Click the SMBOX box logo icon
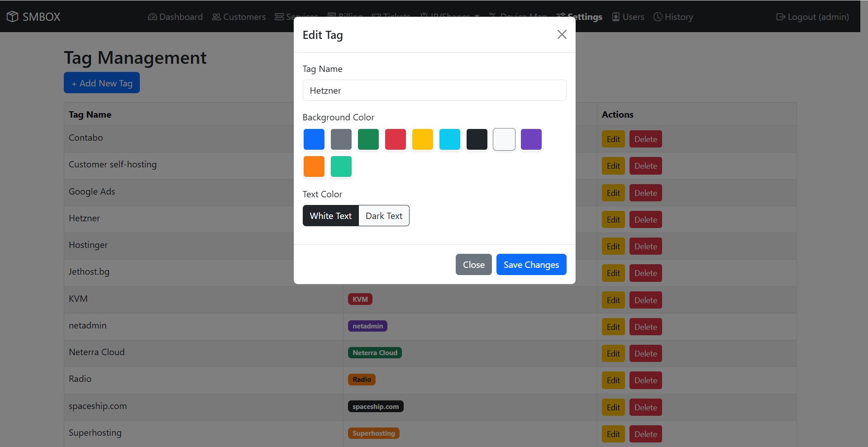The width and height of the screenshot is (868, 447). [13, 17]
